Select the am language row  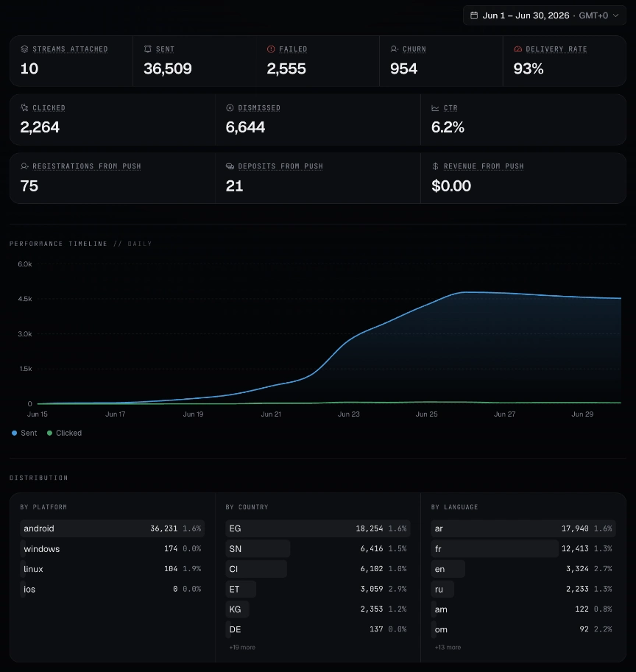(x=523, y=609)
